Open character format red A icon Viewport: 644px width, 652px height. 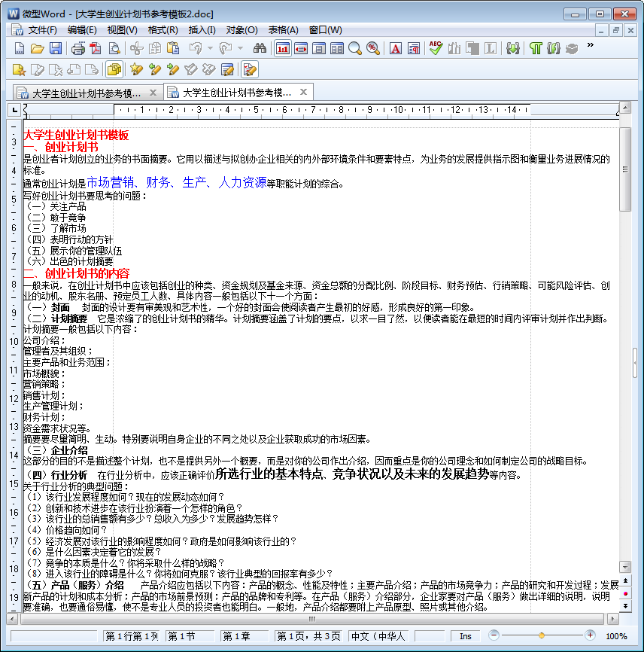coord(396,49)
